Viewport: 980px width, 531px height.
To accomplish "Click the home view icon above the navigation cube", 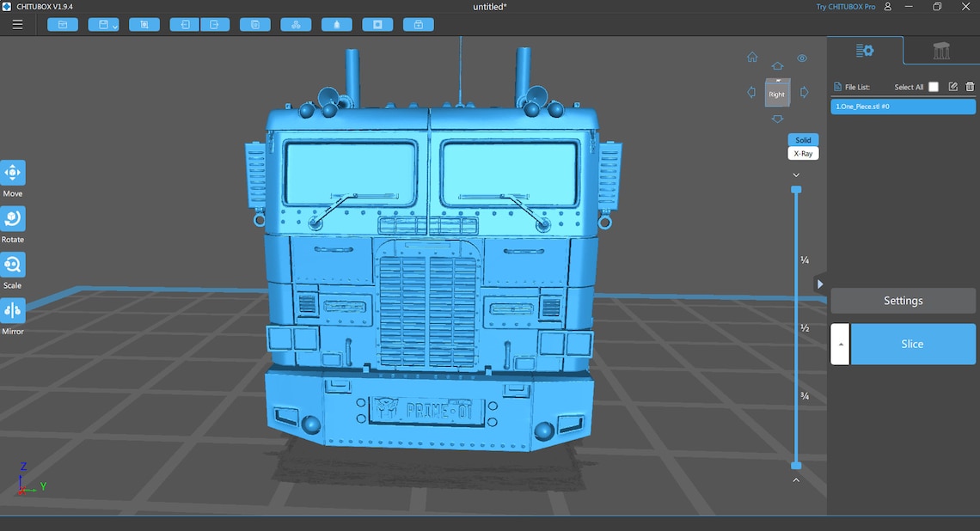I will pyautogui.click(x=752, y=57).
